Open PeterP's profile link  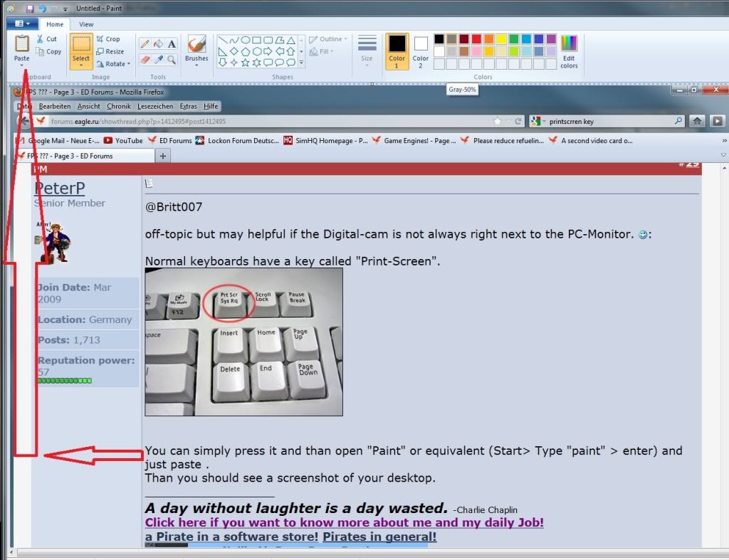coord(59,188)
